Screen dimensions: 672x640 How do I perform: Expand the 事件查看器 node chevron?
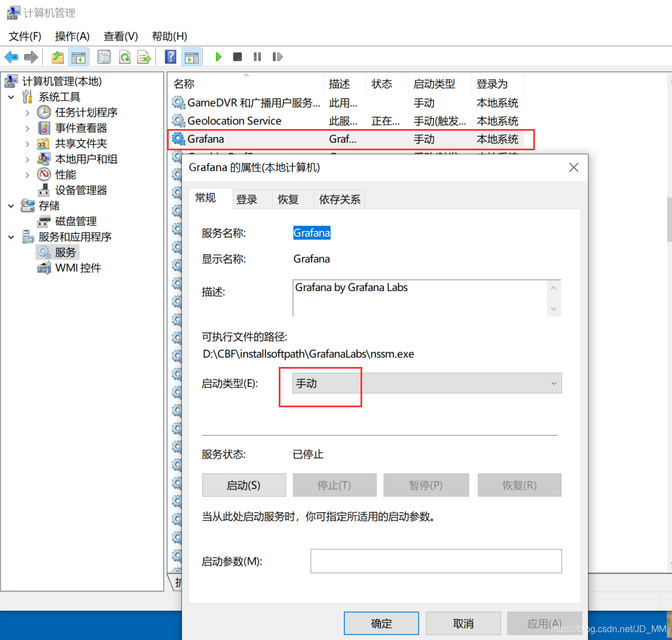coord(28,128)
